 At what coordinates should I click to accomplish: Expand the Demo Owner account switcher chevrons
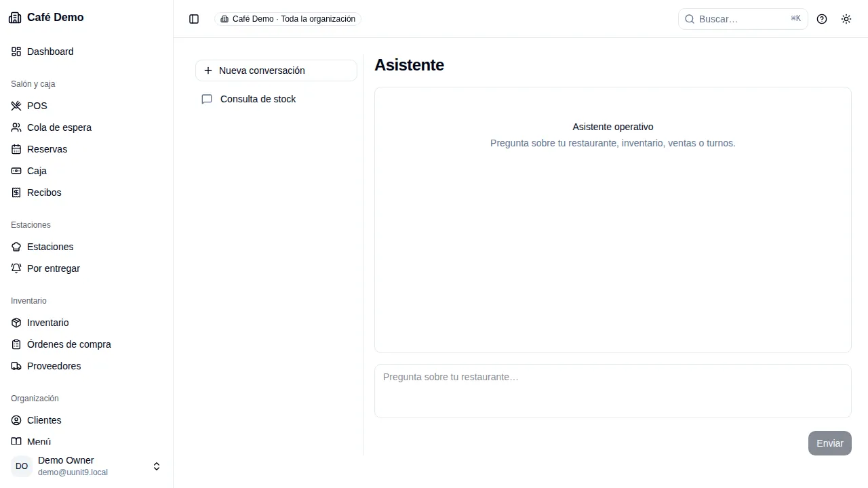click(157, 466)
